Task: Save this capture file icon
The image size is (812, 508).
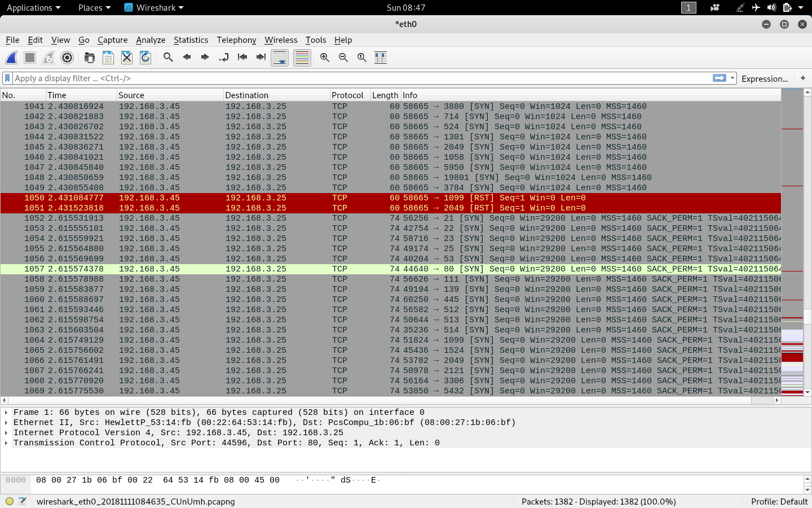Action: click(108, 58)
